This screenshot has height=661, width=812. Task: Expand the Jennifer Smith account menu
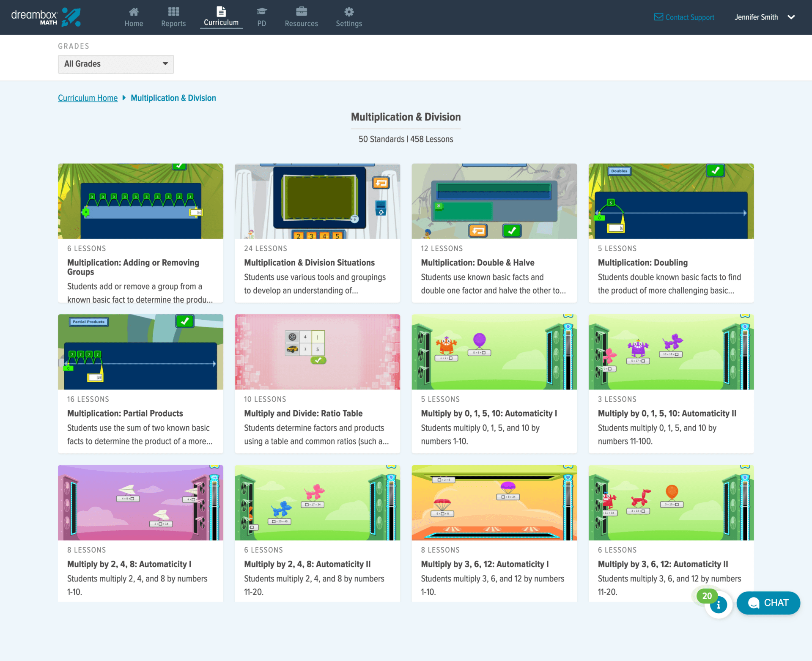(x=765, y=17)
